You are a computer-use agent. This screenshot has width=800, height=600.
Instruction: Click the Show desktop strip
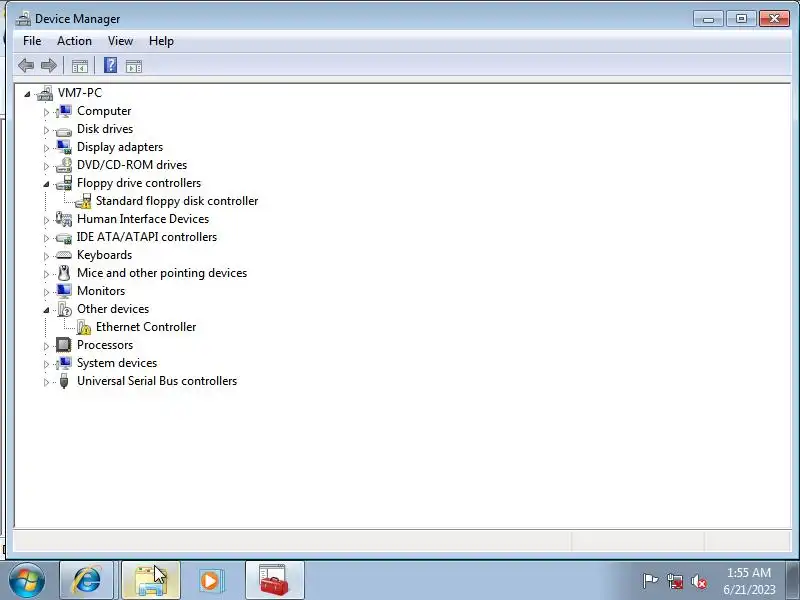pyautogui.click(x=793, y=581)
